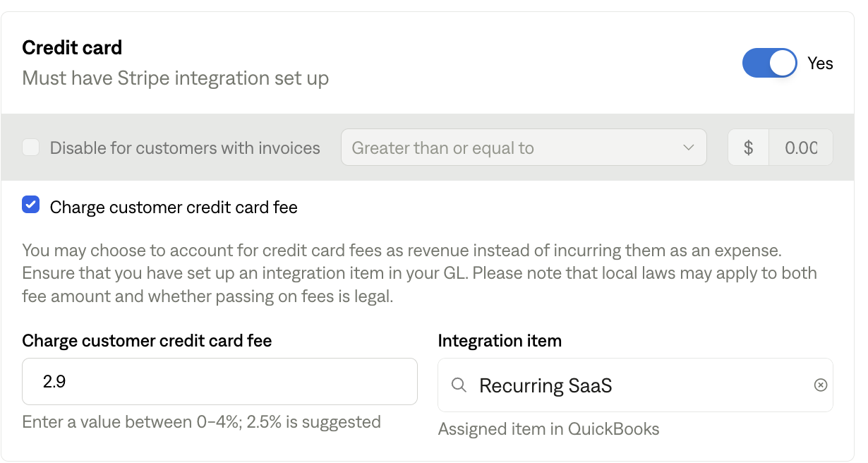Click the Must have Stripe integration subtitle

coord(176,78)
